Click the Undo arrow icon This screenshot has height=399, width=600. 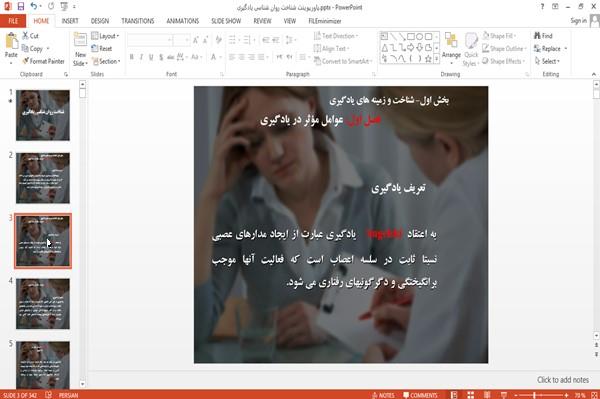coord(34,6)
